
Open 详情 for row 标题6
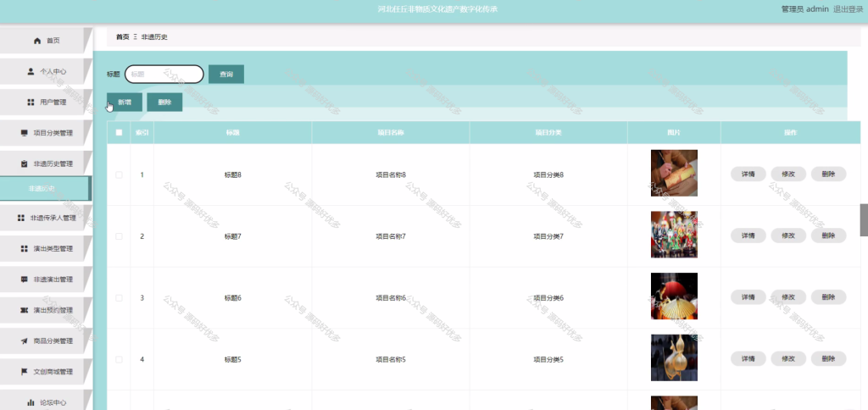(748, 297)
